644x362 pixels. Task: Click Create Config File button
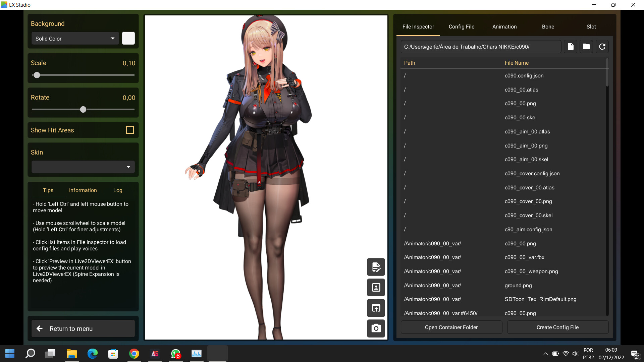(x=558, y=327)
